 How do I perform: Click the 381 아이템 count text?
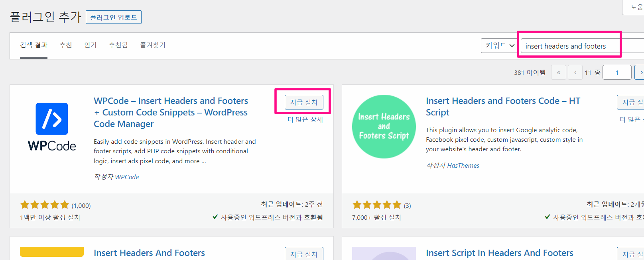pyautogui.click(x=530, y=72)
